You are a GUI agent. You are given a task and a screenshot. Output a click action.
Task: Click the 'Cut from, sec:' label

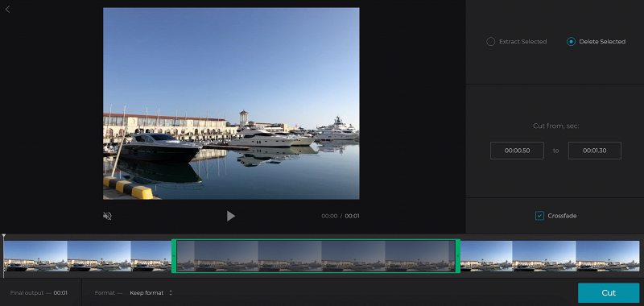[555, 126]
